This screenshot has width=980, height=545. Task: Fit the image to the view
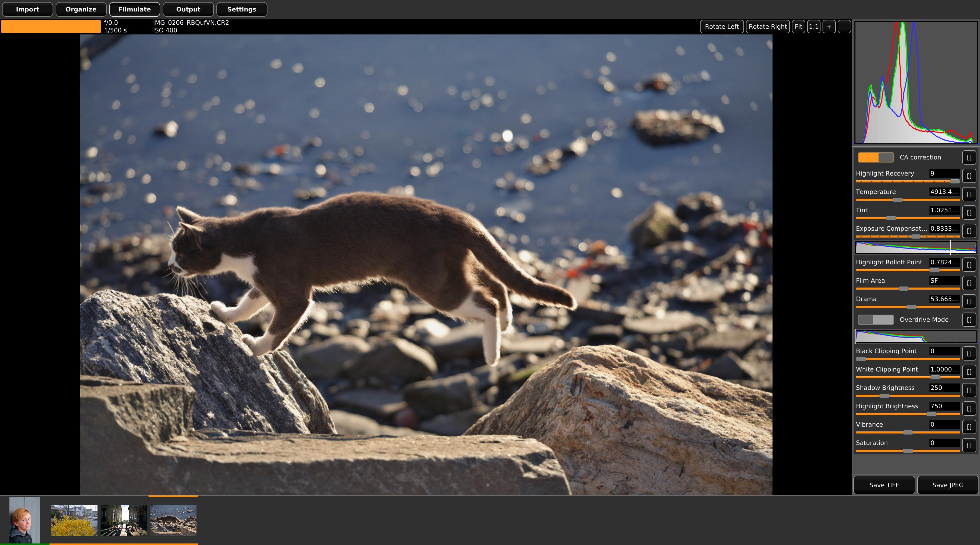coord(798,27)
